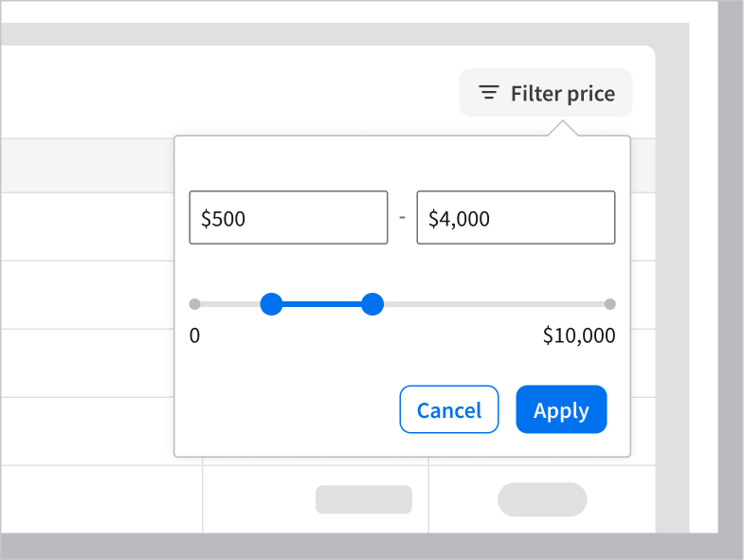Viewport: 744px width, 560px height.
Task: Click the popover's pointer arrow tip
Action: click(562, 123)
